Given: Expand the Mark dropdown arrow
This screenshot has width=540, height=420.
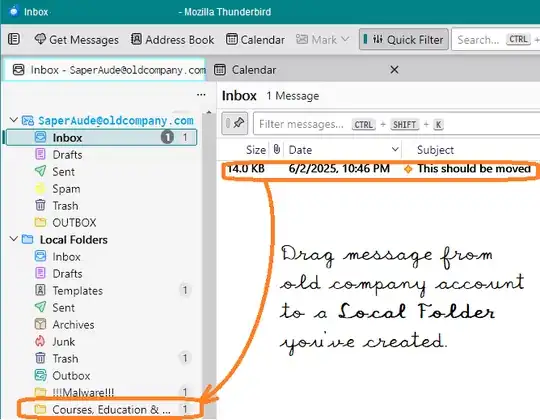Looking at the screenshot, I should pos(345,39).
